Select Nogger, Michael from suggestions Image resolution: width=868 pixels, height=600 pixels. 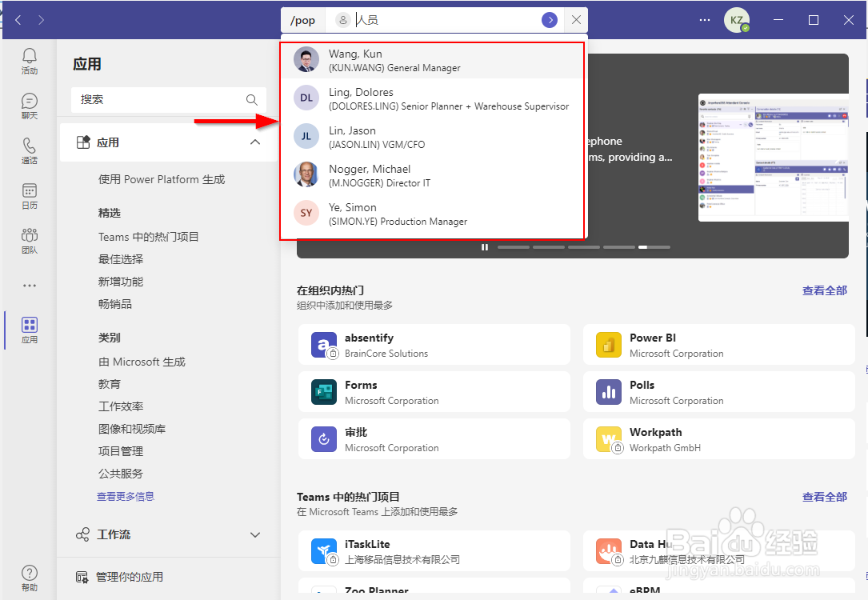(432, 175)
